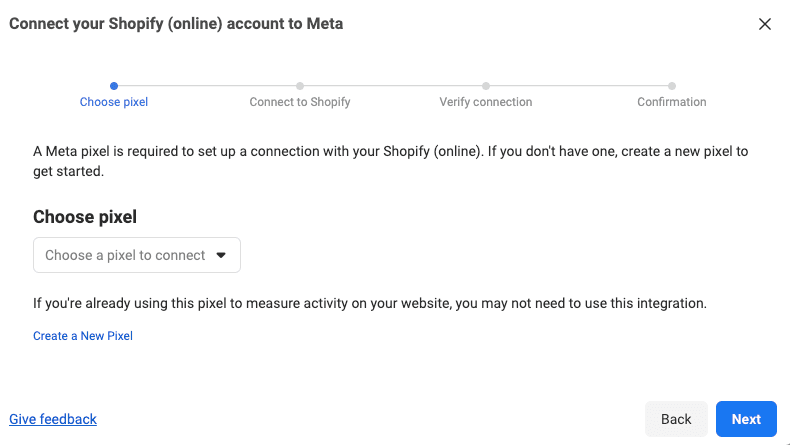Click the Verify connection step dot
Image resolution: width=790 pixels, height=445 pixels.
point(486,86)
